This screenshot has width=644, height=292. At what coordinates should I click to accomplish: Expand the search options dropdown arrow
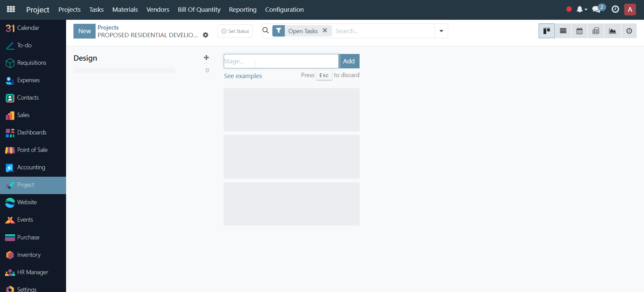(x=441, y=31)
